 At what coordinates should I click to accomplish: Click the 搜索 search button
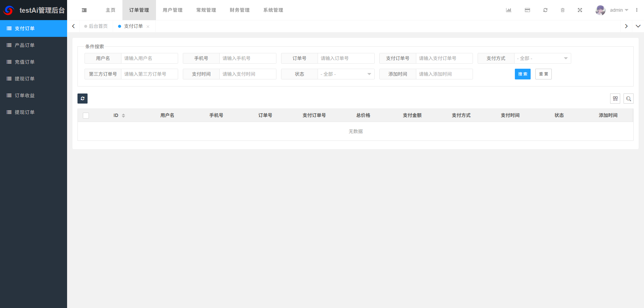click(x=523, y=74)
